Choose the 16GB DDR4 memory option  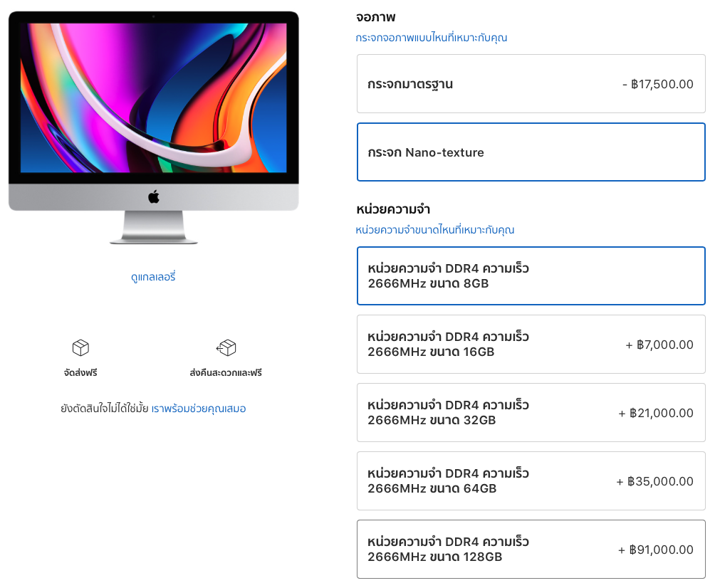point(531,345)
